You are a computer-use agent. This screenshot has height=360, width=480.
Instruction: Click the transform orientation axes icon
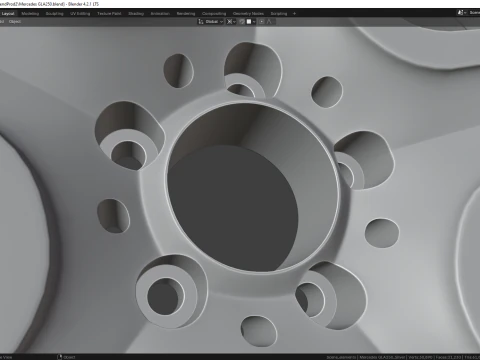tap(201, 22)
